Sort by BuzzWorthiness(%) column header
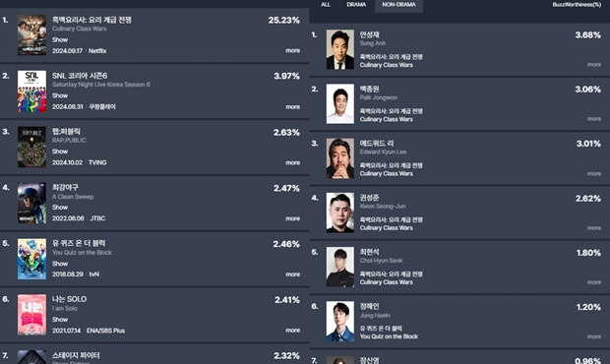610x364 pixels. click(577, 5)
